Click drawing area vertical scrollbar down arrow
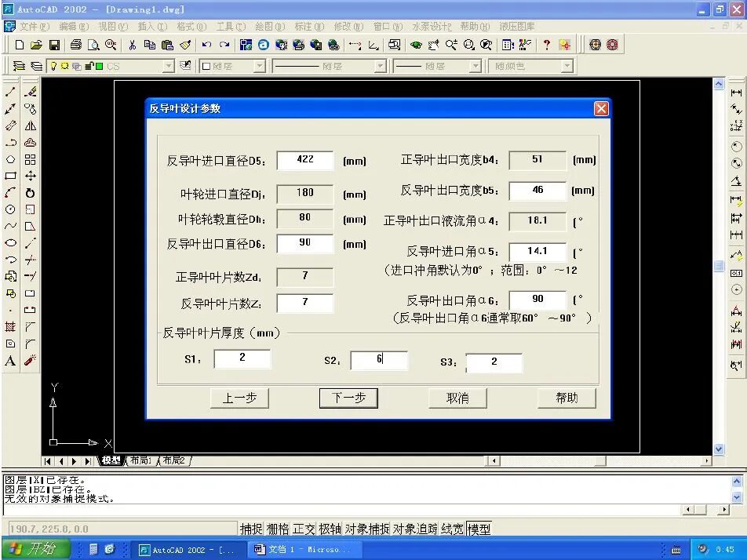Viewport: 747px width, 560px height. [x=719, y=449]
